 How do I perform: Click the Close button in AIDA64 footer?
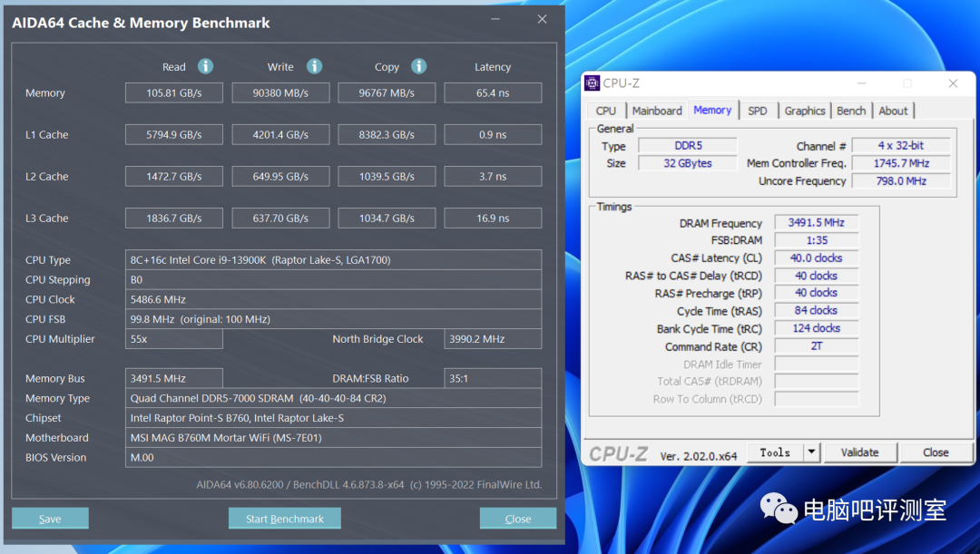click(x=518, y=519)
